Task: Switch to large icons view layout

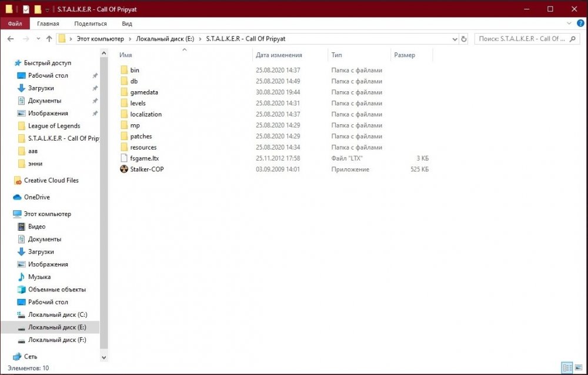Action: 578,367
